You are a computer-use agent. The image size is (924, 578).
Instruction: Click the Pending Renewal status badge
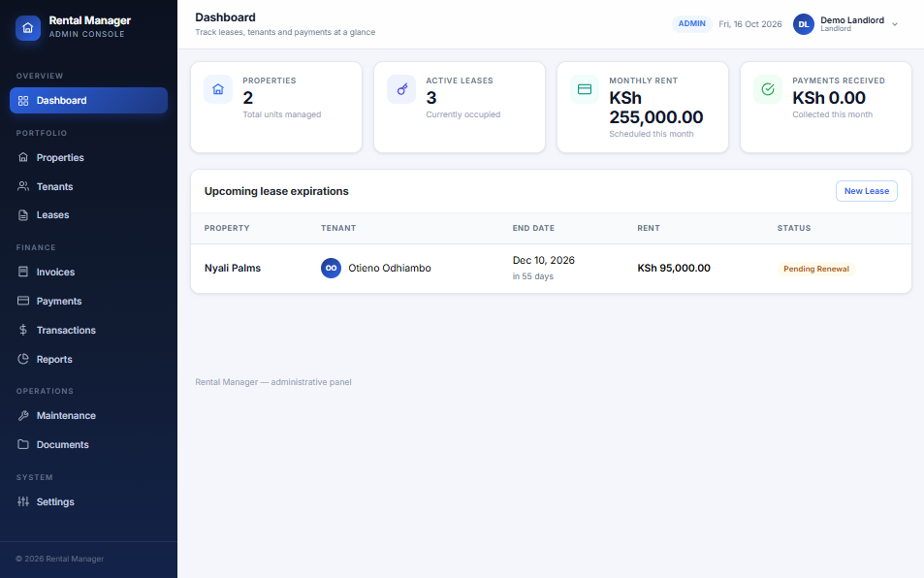click(x=816, y=269)
